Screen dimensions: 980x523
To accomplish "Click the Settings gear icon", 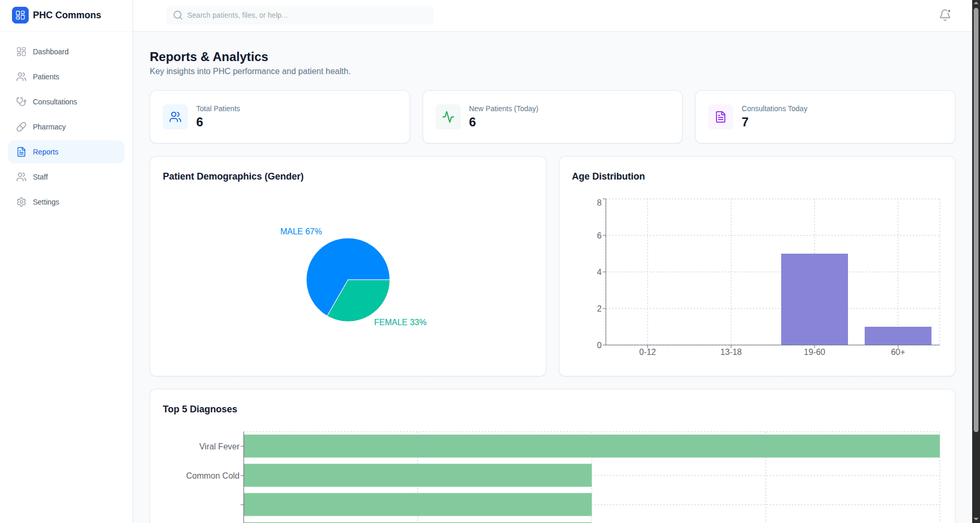I will (21, 202).
